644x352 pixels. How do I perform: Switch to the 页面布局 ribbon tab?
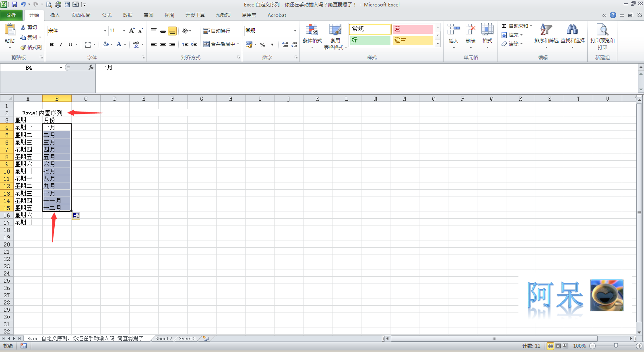click(80, 15)
